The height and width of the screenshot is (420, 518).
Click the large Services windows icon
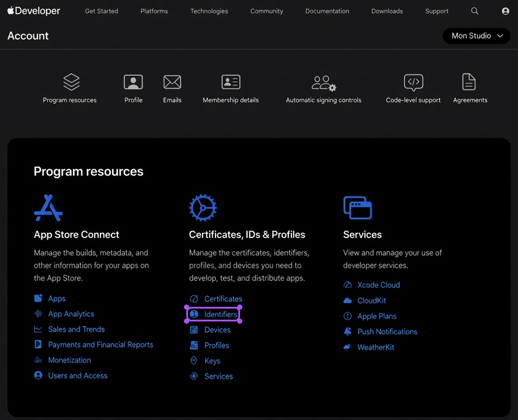click(x=357, y=208)
